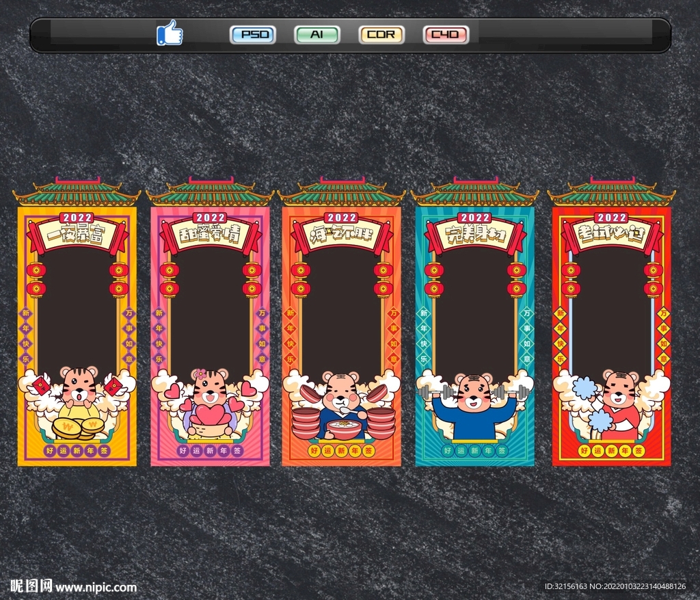The width and height of the screenshot is (700, 600).
Task: Click the tiger lifting a barbell
Action: (474, 404)
